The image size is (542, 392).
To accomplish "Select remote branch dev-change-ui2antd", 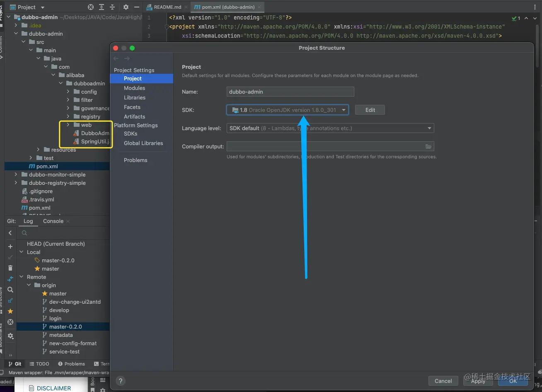I will pos(75,302).
